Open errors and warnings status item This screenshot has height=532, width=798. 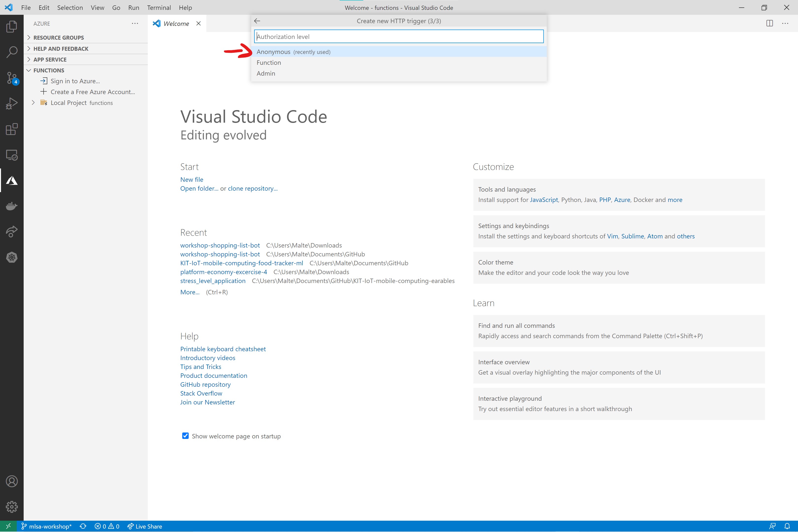[x=107, y=526]
